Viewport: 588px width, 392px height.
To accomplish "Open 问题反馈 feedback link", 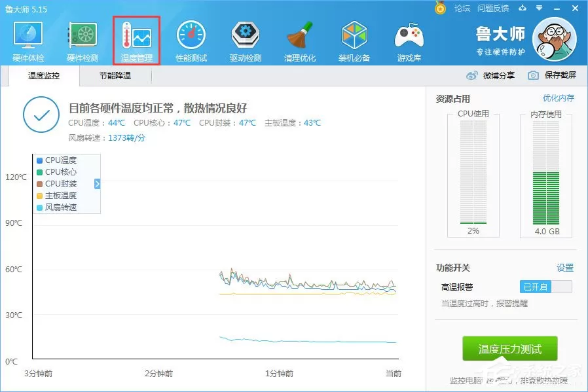I will [x=493, y=9].
